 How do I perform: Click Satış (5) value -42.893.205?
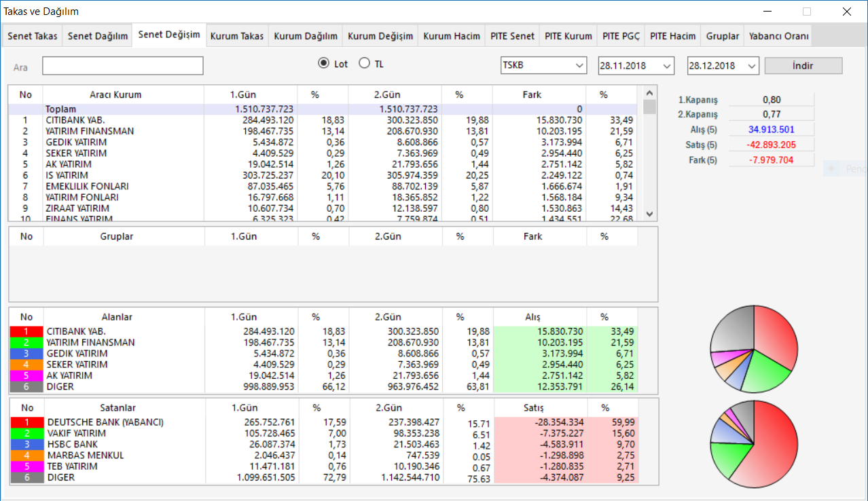point(772,145)
